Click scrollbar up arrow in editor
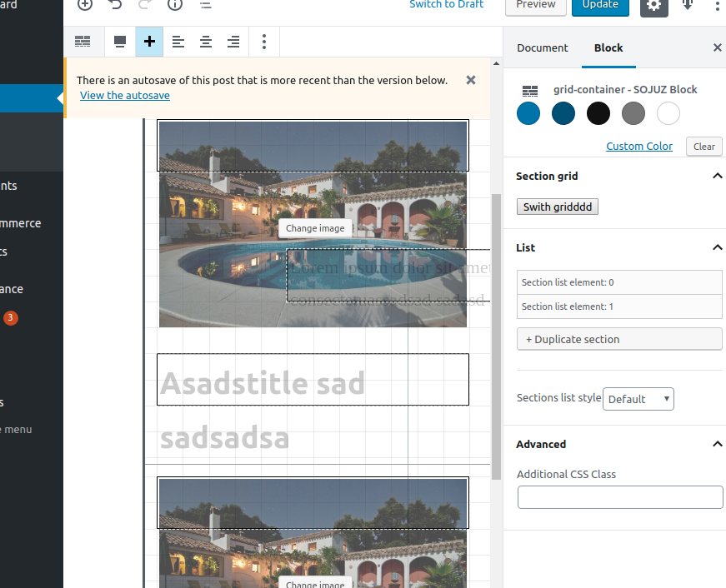The height and width of the screenshot is (588, 726). pyautogui.click(x=496, y=63)
